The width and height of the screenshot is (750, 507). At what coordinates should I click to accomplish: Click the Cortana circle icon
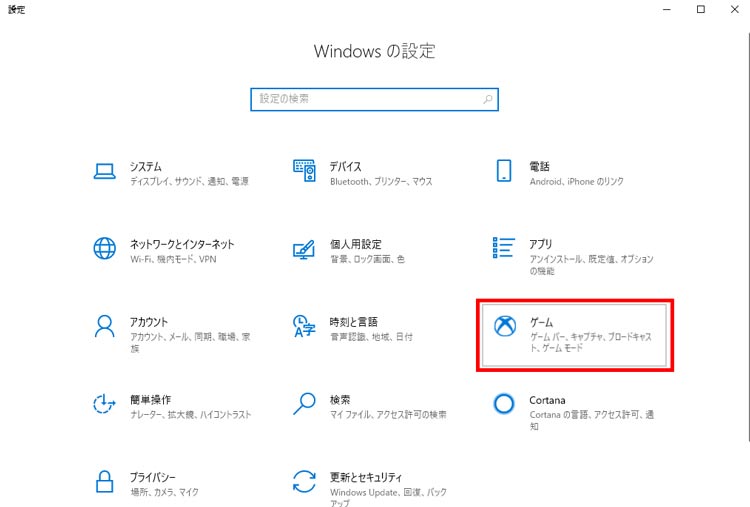pos(504,404)
